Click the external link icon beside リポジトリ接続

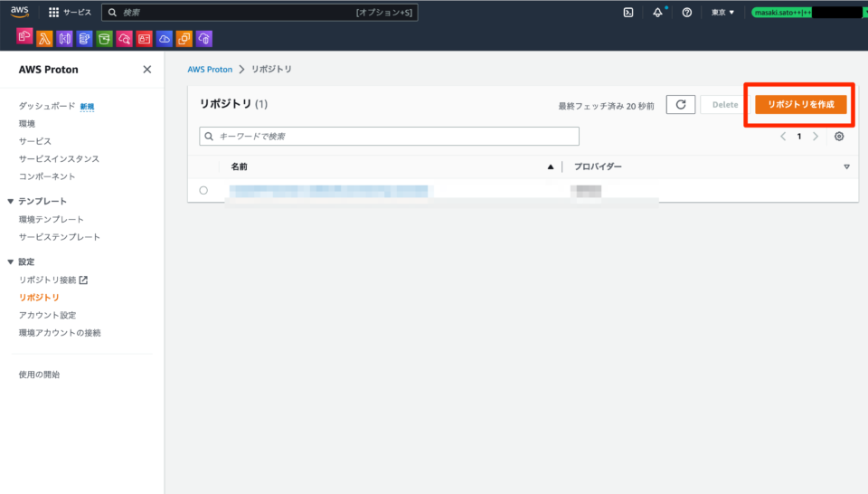83,280
